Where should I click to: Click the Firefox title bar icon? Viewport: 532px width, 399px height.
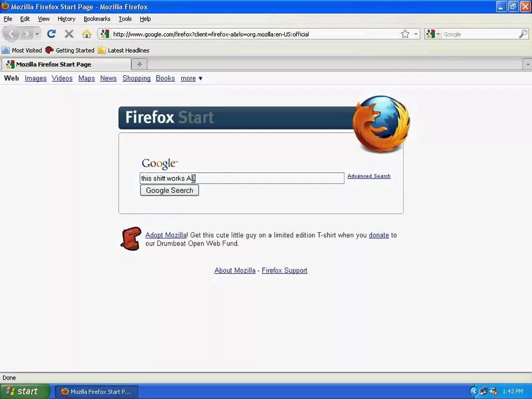point(5,6)
